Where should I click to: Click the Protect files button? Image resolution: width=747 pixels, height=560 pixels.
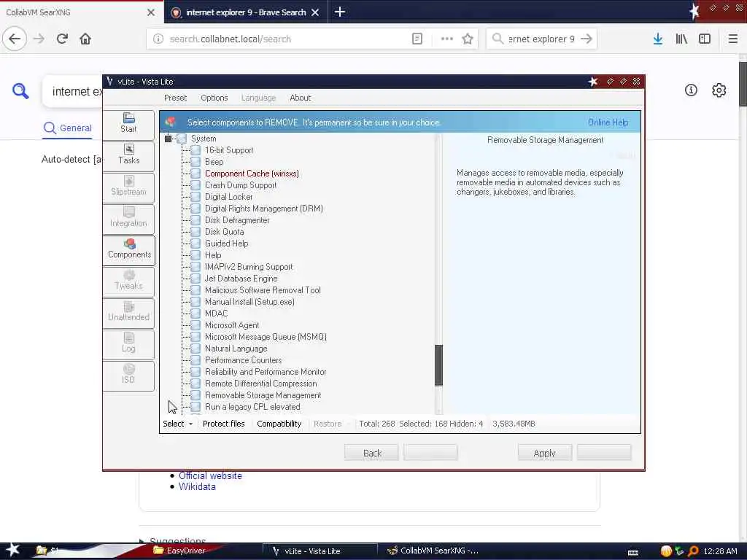click(x=223, y=424)
